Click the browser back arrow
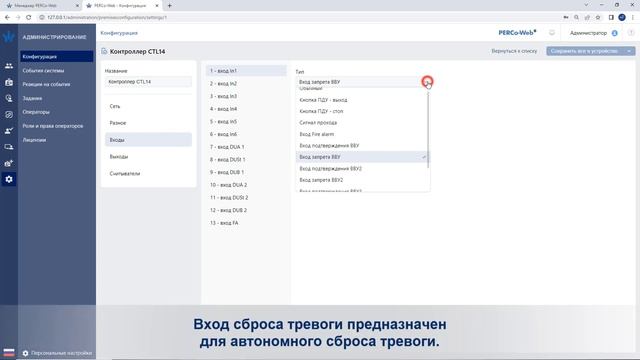This screenshot has height=360, width=640. pyautogui.click(x=7, y=17)
